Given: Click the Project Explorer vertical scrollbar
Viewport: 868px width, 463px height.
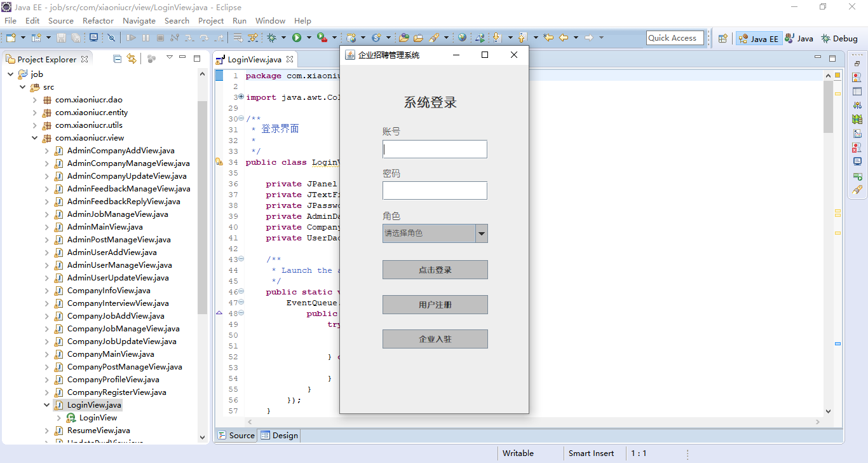Looking at the screenshot, I should pos(202,207).
